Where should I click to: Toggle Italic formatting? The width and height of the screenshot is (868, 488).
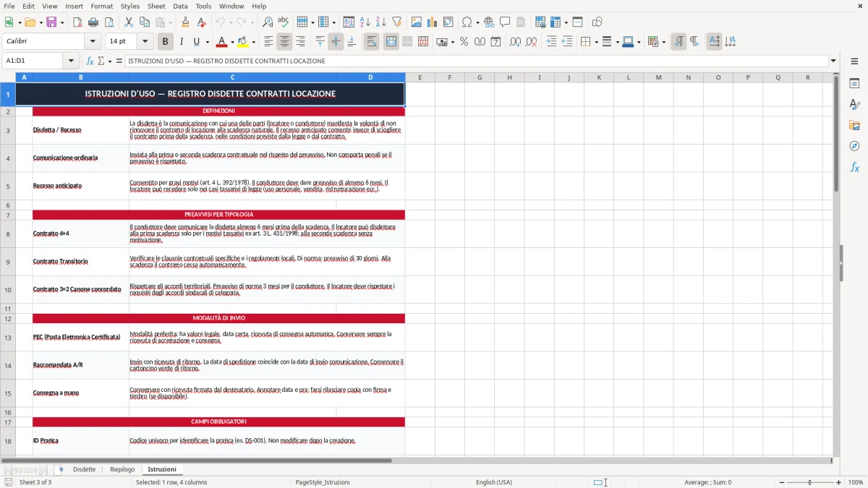point(181,42)
